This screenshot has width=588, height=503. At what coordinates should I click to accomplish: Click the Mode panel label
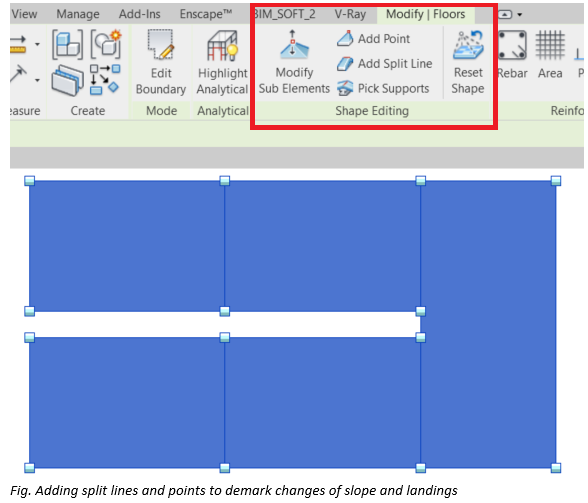(161, 111)
